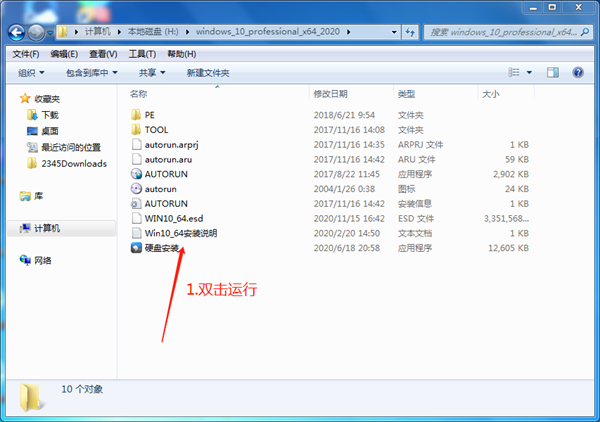Sort by the 类型 column header
The height and width of the screenshot is (422, 600).
pyautogui.click(x=406, y=94)
